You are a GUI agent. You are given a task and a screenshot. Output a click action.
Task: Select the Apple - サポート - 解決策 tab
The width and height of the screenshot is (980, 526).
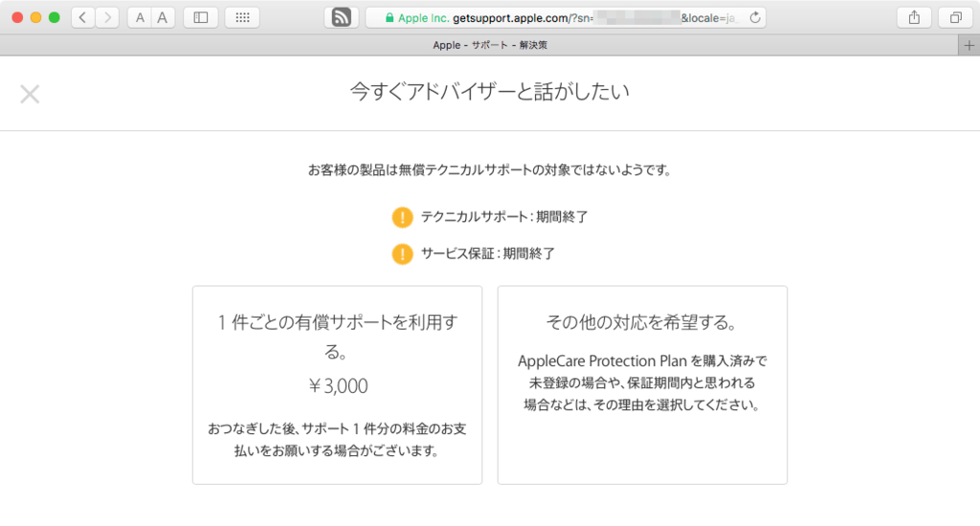click(x=490, y=45)
